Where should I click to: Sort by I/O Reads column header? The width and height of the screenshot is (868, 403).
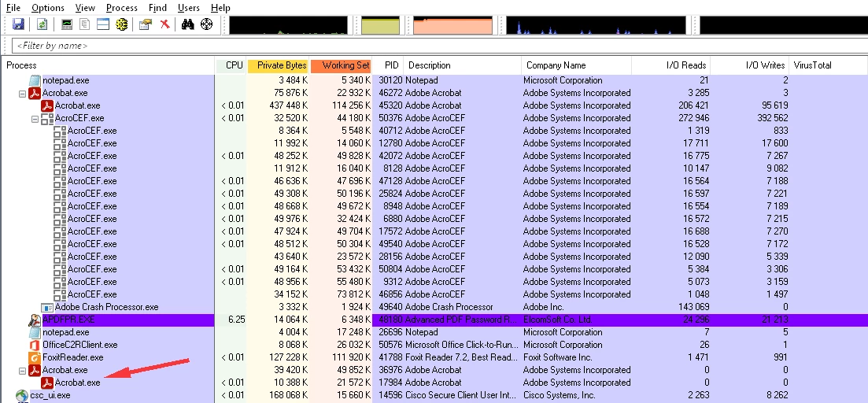[671, 65]
